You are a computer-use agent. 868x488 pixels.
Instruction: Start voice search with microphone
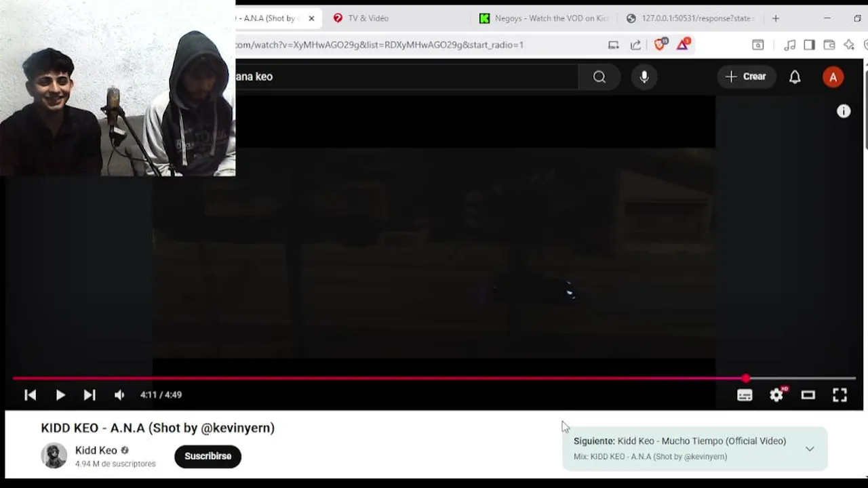(x=644, y=77)
